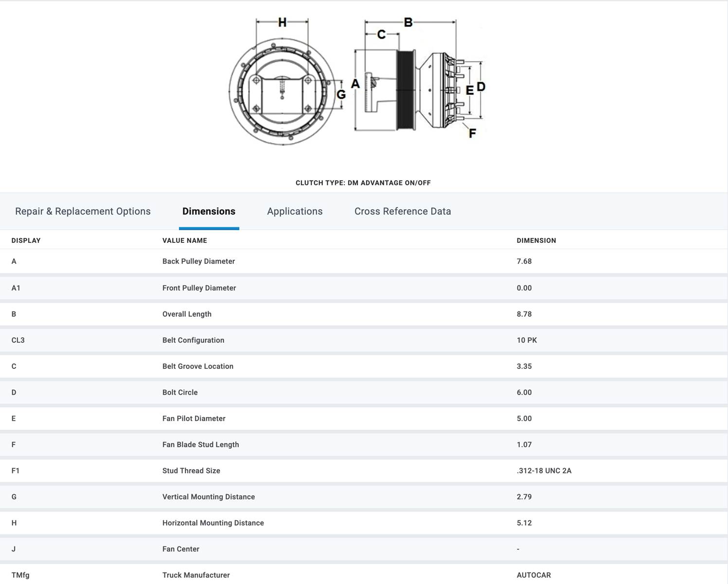The height and width of the screenshot is (584, 728).
Task: Select the Dimensions tab
Action: (209, 211)
